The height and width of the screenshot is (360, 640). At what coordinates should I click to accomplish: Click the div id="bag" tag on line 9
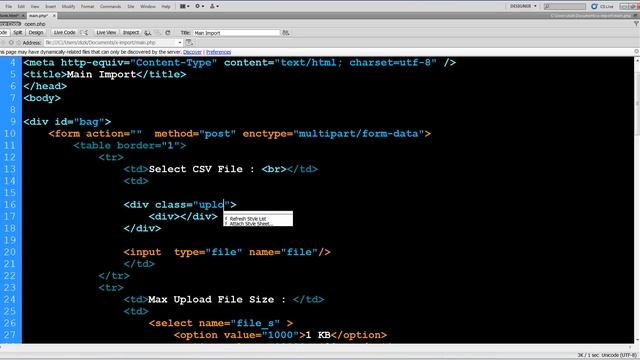coord(67,122)
